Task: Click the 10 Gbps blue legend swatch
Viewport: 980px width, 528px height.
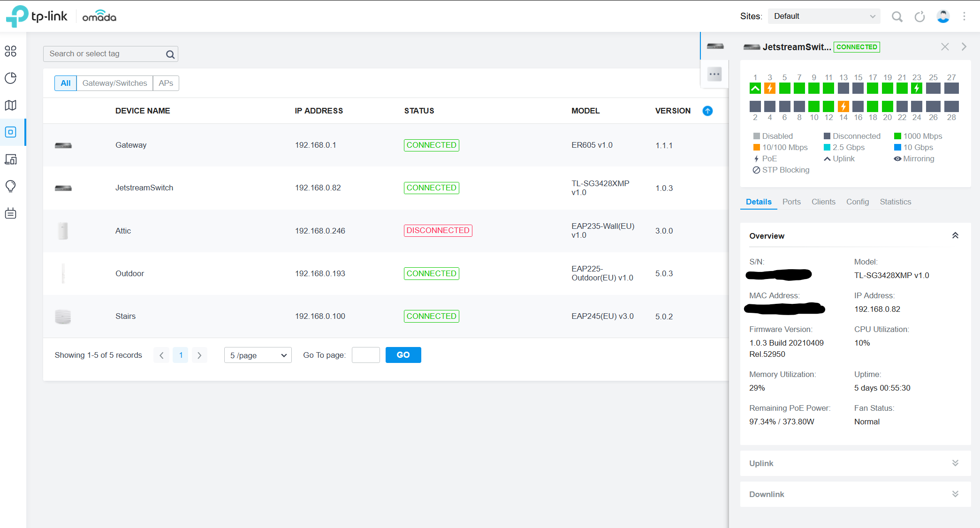Action: (897, 147)
